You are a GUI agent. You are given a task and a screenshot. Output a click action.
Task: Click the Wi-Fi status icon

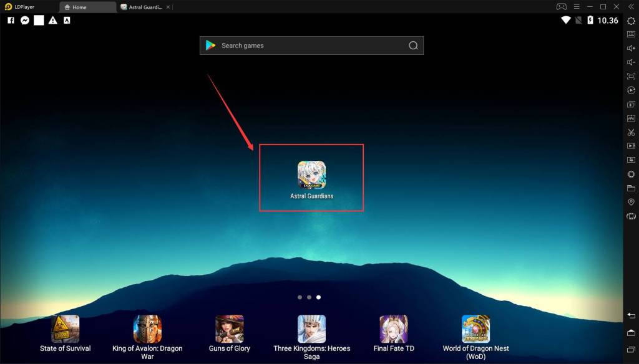(x=566, y=21)
